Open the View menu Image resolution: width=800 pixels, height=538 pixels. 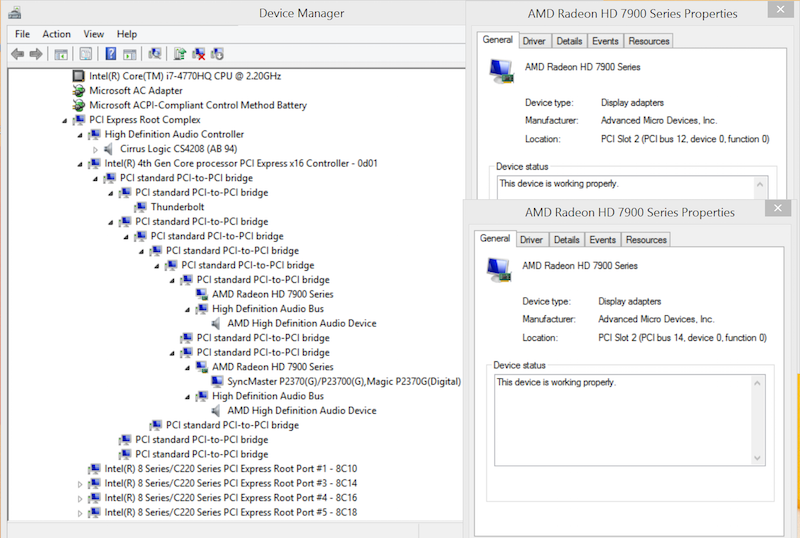(x=94, y=34)
